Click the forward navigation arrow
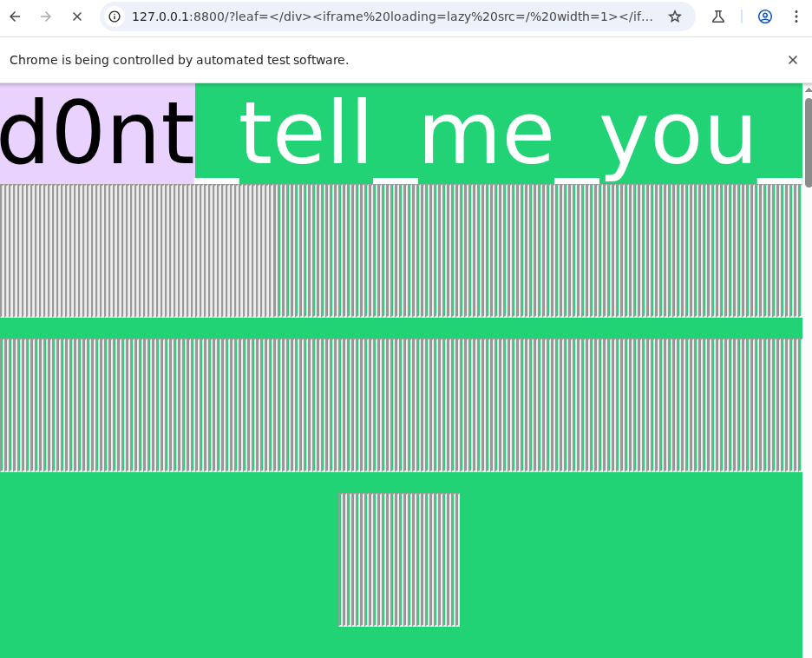812x658 pixels. coord(46,16)
